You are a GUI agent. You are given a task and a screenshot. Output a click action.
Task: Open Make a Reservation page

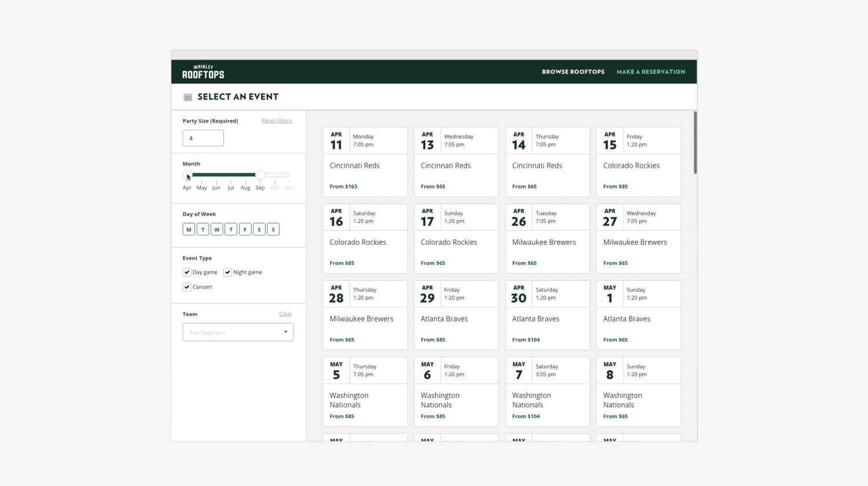click(x=650, y=72)
